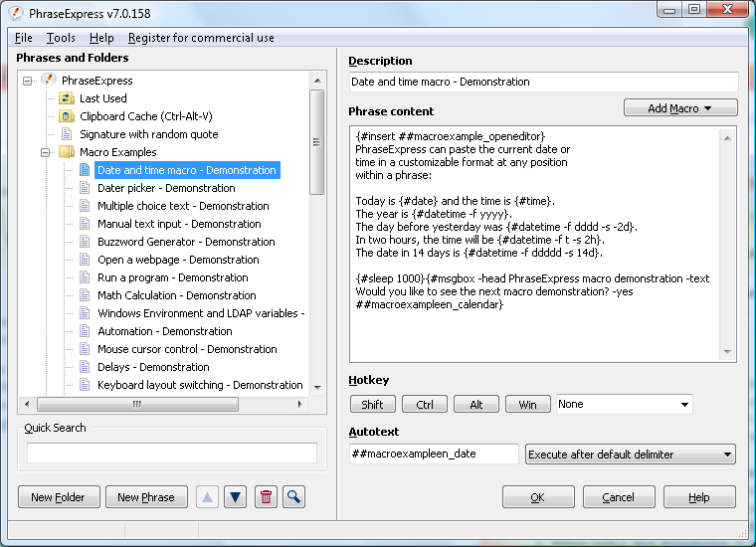Open the hotkey key dropdown showing None
756x547 pixels.
[624, 405]
